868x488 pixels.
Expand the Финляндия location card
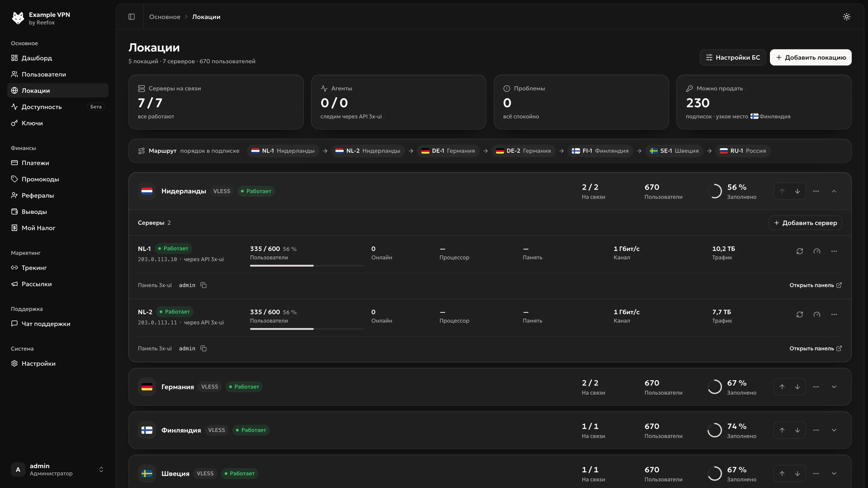coord(834,430)
